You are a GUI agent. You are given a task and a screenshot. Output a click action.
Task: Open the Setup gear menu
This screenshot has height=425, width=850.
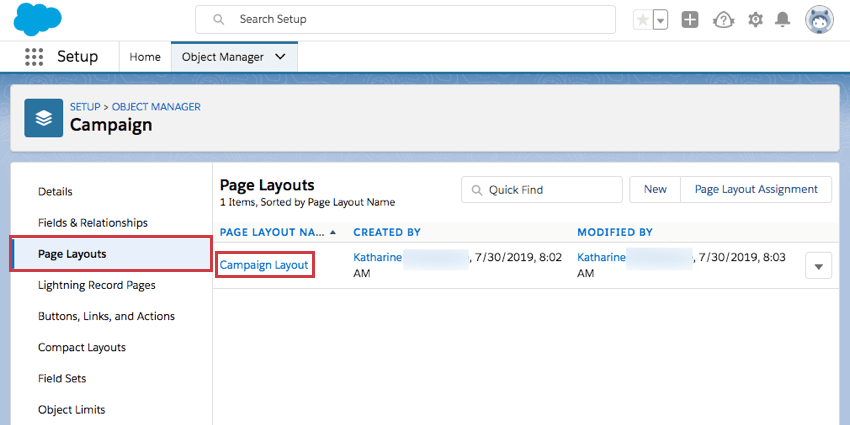(755, 20)
